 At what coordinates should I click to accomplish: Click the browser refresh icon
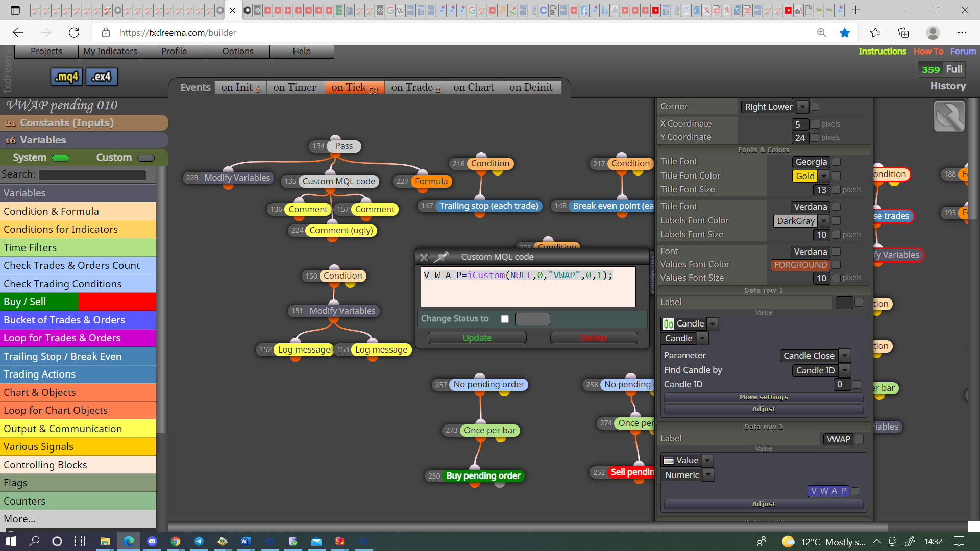(x=74, y=33)
